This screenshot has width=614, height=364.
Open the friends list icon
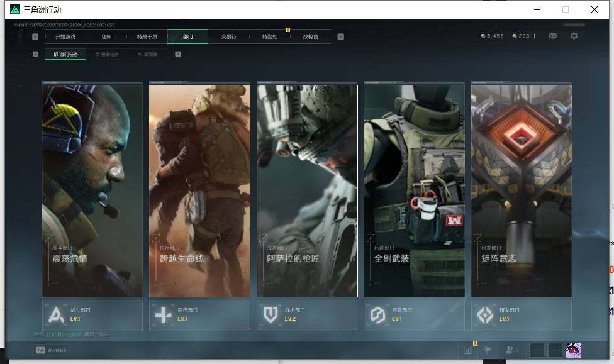(x=510, y=350)
